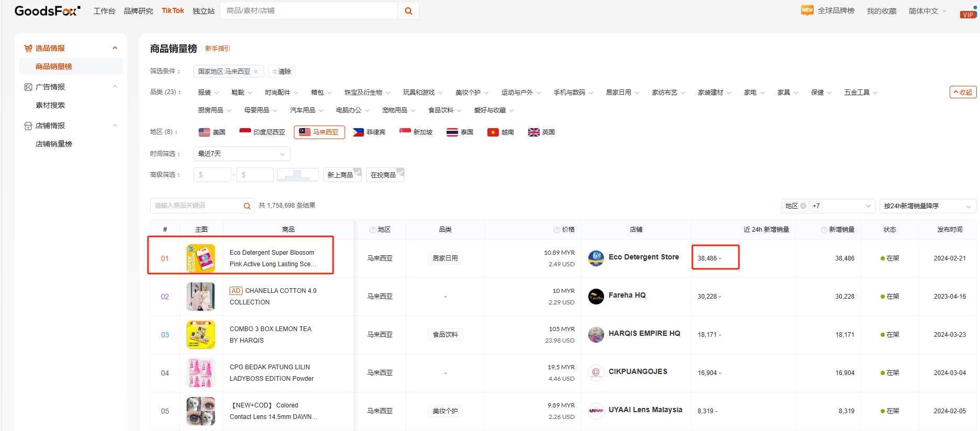Select the 美国 flag region
Image resolution: width=980 pixels, height=431 pixels.
coord(212,132)
